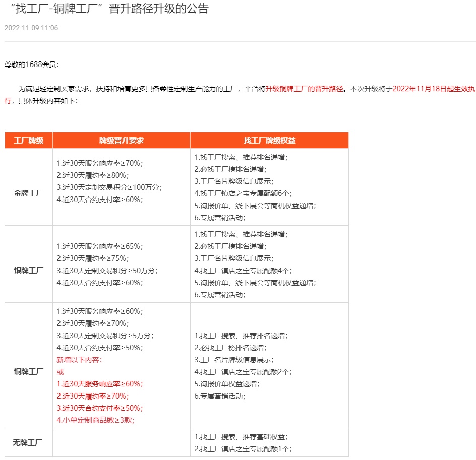Click black 4.近30天合约支付率≥50% line
476x460 pixels.
tap(100, 348)
